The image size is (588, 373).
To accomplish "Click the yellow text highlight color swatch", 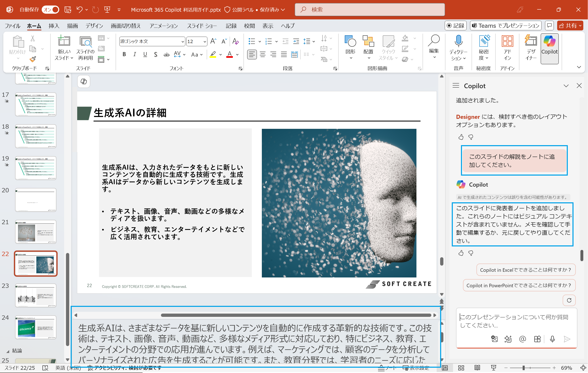I will [x=213, y=55].
